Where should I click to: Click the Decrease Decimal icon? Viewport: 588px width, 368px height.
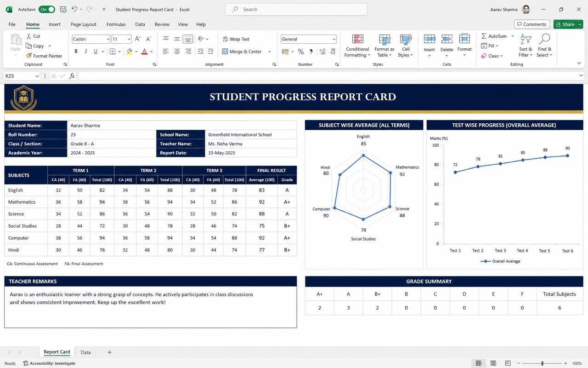coord(333,52)
